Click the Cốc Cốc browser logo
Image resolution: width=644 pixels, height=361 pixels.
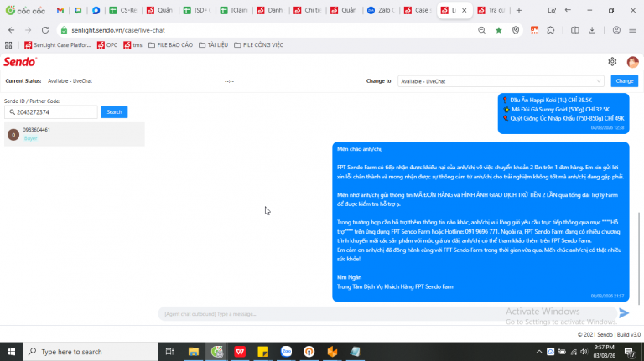point(25,10)
